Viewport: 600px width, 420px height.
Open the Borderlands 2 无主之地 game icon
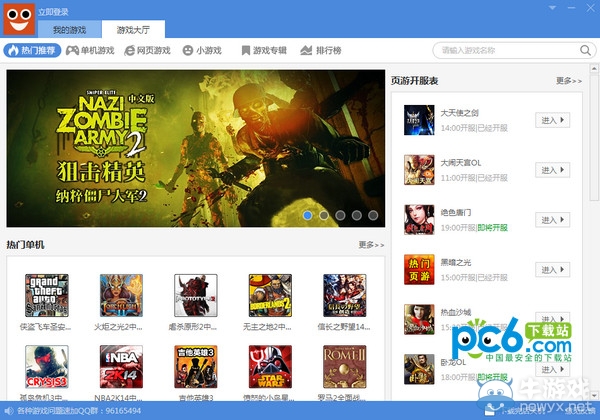[270, 295]
